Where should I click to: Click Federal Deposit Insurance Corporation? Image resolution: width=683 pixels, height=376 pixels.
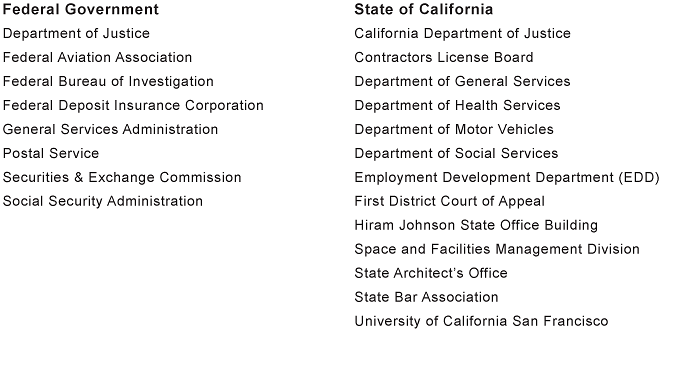(133, 105)
